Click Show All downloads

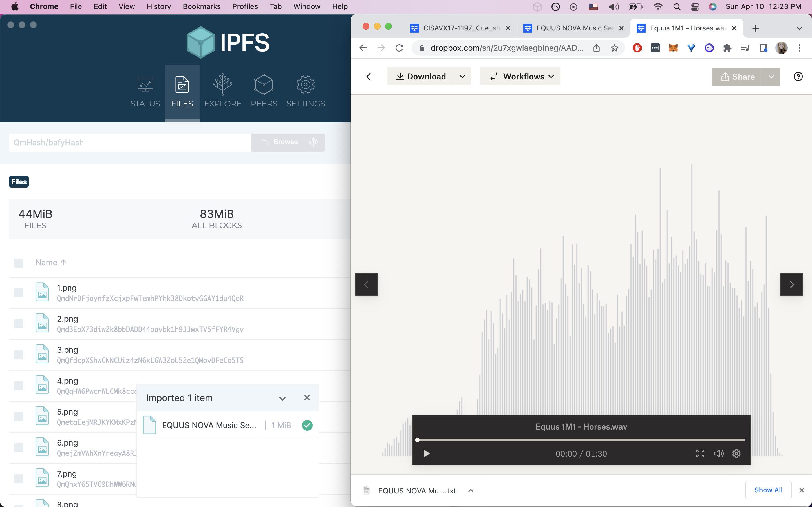[768, 490]
